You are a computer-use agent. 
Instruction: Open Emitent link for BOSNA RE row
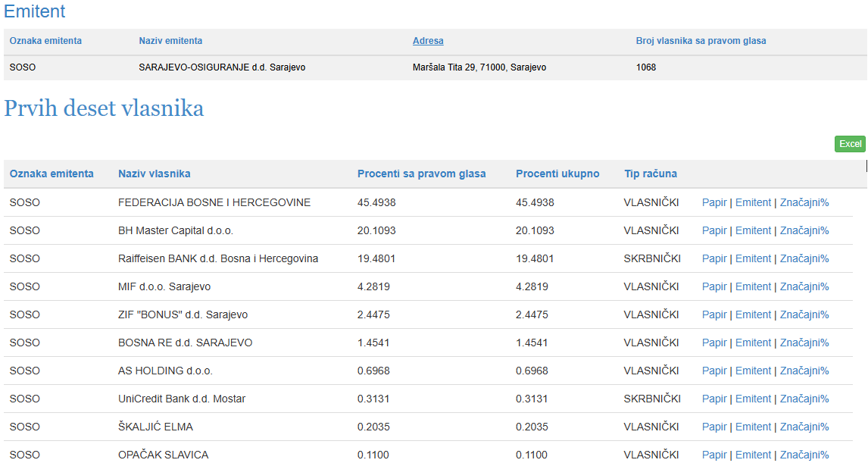[753, 343]
